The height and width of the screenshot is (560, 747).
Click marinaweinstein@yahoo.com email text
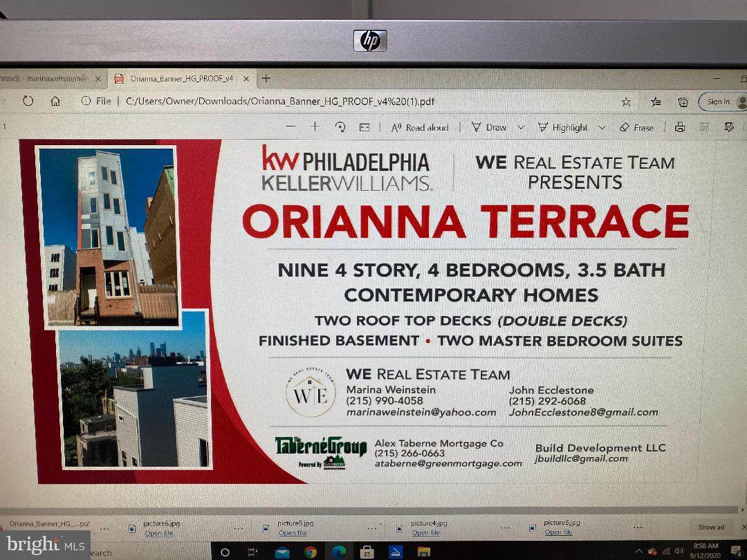[x=421, y=412]
